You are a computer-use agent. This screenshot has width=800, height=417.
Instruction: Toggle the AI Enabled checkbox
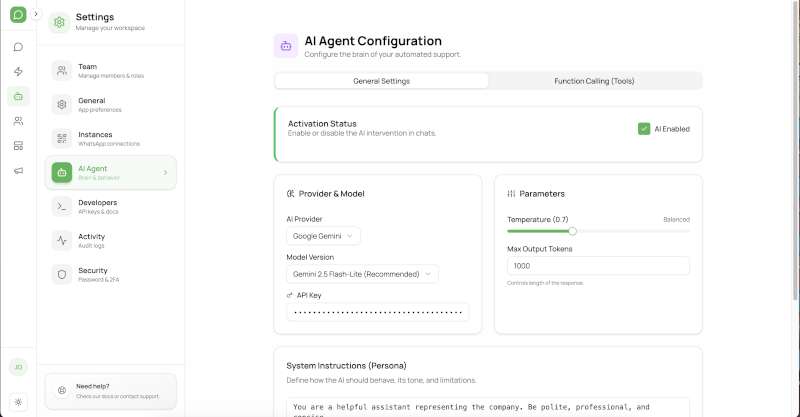tap(644, 129)
